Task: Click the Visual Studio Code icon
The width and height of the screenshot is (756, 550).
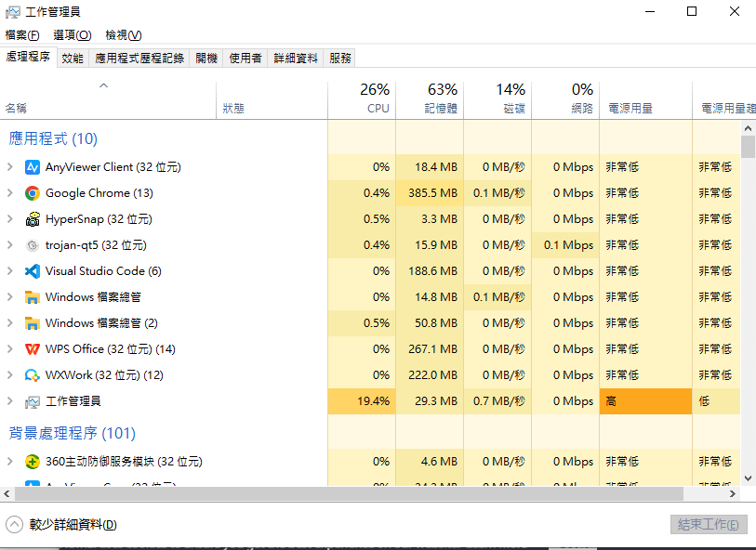Action: click(33, 271)
